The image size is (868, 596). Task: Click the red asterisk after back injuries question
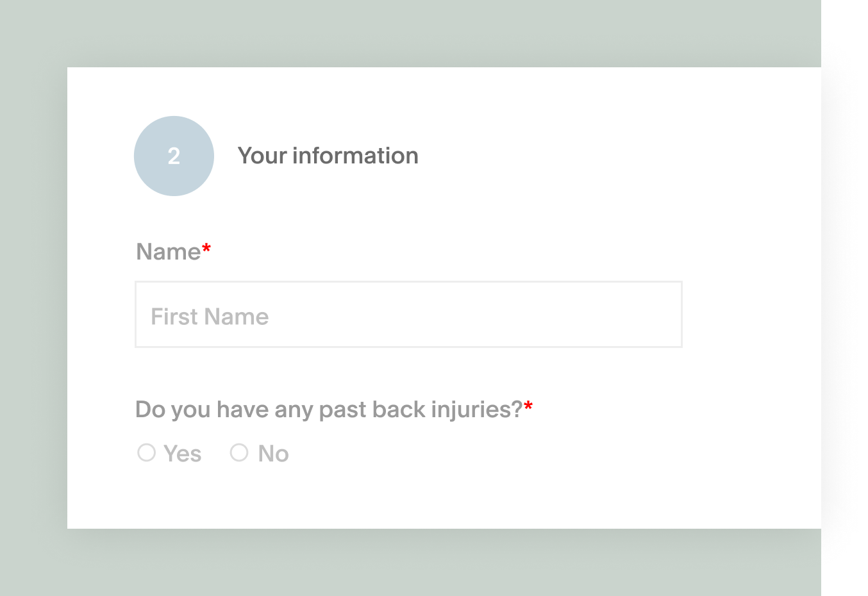(x=528, y=406)
